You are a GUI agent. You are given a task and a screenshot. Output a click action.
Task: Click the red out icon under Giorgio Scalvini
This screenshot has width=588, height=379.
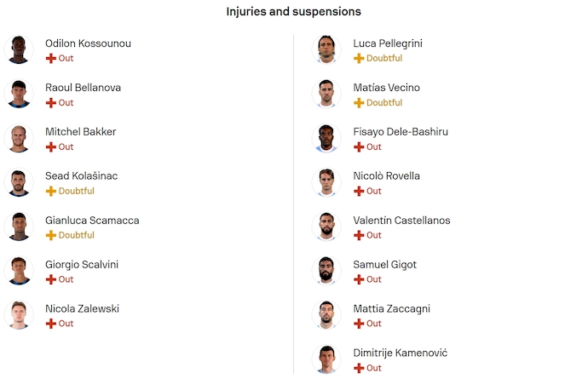[50, 280]
